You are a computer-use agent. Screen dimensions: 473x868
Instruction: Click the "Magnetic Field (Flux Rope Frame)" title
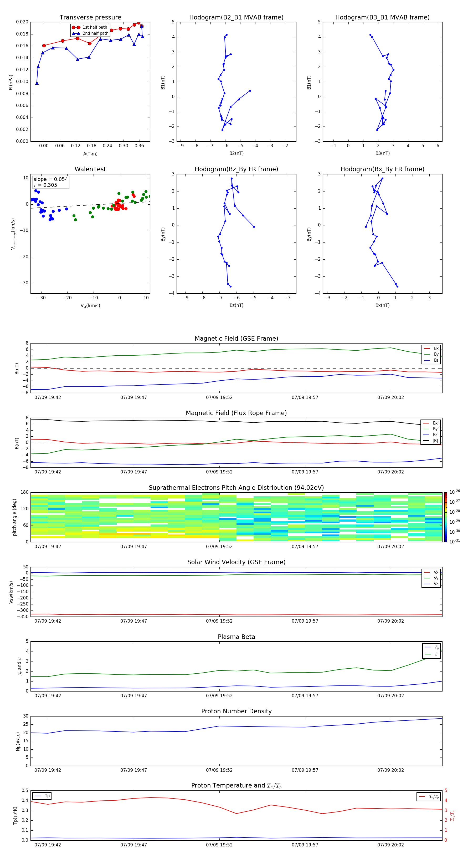click(236, 413)
